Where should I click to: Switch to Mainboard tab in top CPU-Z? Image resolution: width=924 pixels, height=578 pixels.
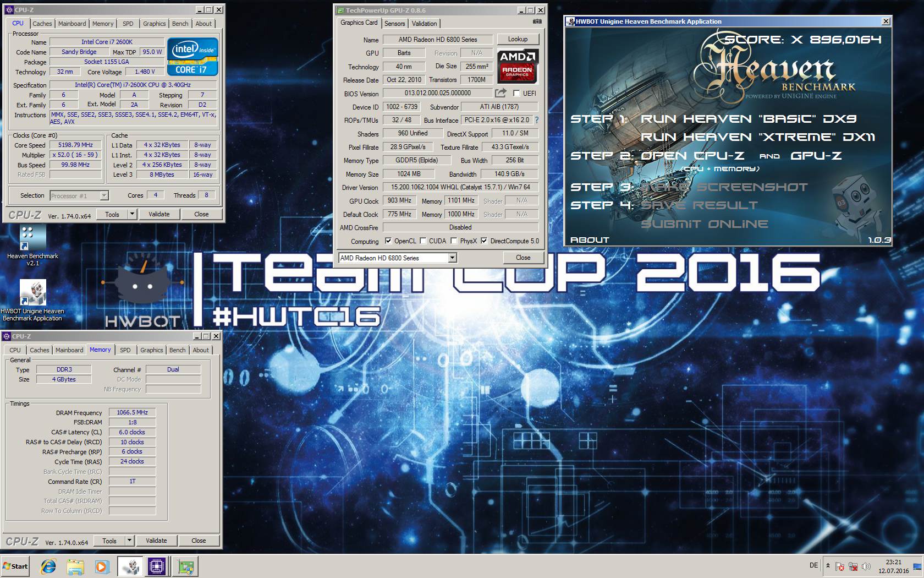pos(72,24)
